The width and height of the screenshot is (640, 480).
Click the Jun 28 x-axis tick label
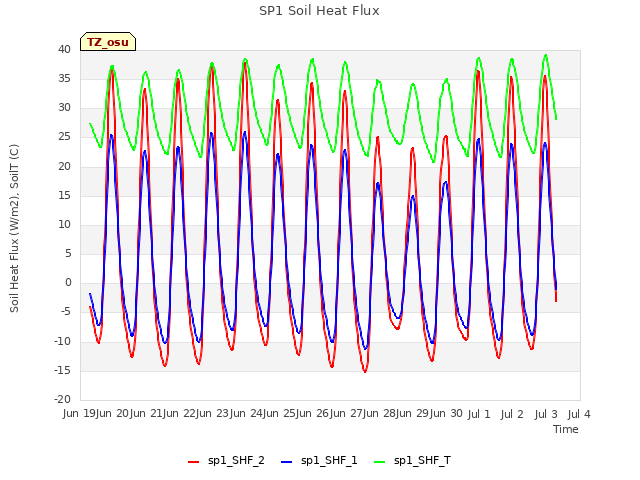click(380, 414)
